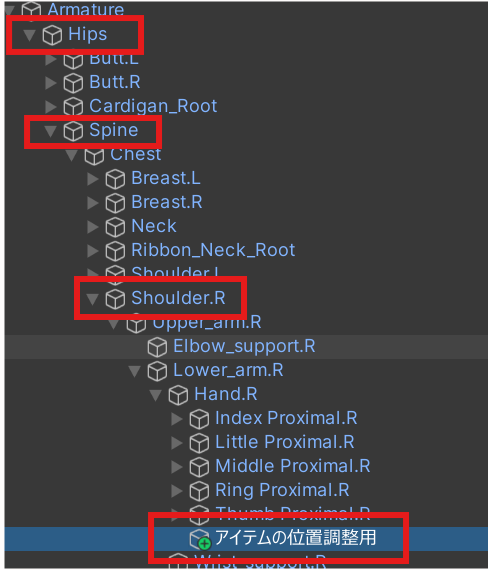Click the cube icon beside Cardigan_Root
This screenshot has width=488, height=570.
[x=73, y=107]
